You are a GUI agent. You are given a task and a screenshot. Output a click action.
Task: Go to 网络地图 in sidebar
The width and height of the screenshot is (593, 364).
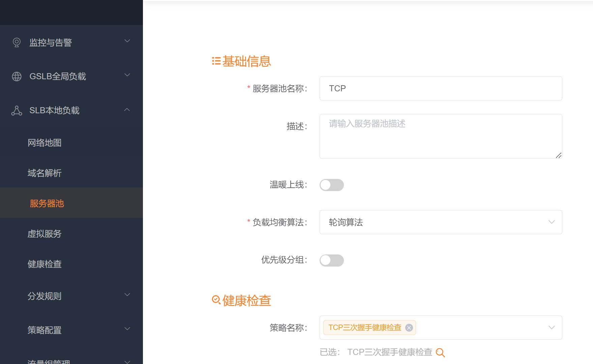(45, 143)
